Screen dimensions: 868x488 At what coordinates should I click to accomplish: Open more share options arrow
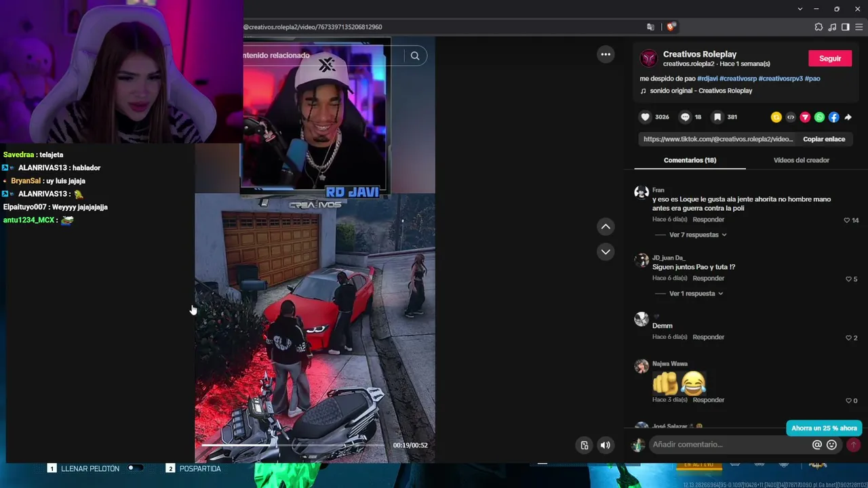click(848, 117)
